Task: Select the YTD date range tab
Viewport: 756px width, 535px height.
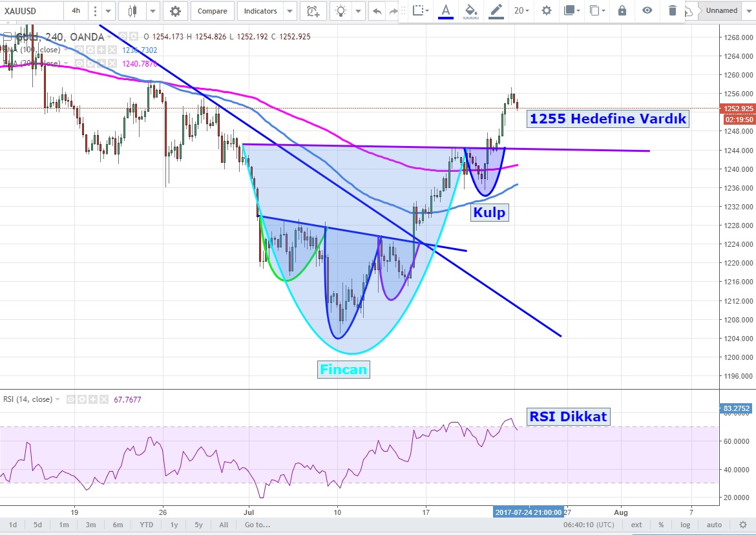Action: coord(147,525)
